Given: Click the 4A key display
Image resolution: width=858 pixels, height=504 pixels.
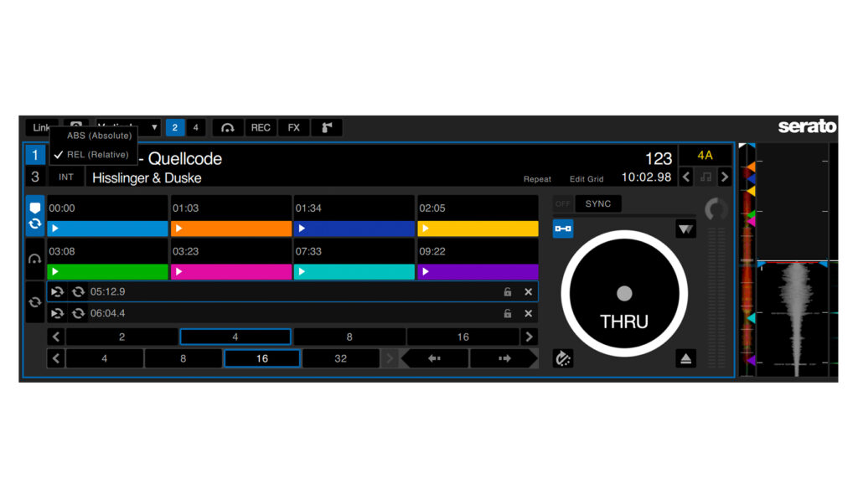Looking at the screenshot, I should (x=705, y=155).
